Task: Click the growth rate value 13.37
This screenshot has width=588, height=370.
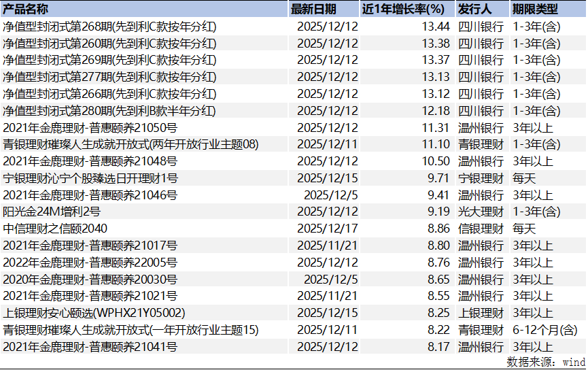Action: pos(436,60)
